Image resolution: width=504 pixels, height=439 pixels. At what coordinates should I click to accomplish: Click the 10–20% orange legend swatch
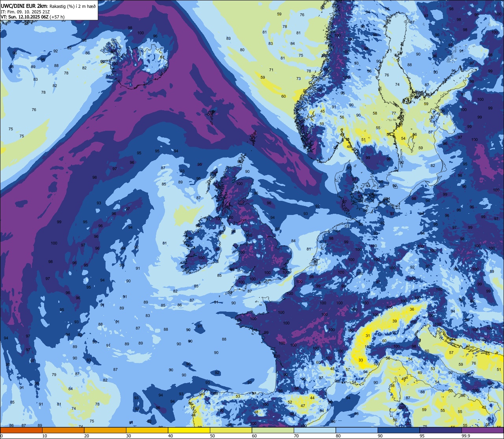coord(63,430)
